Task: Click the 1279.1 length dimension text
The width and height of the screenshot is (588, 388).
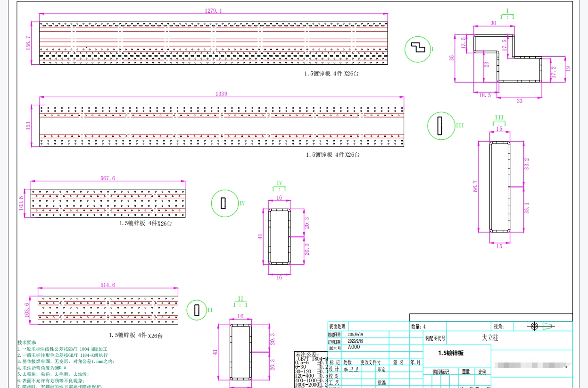Action: coord(213,10)
